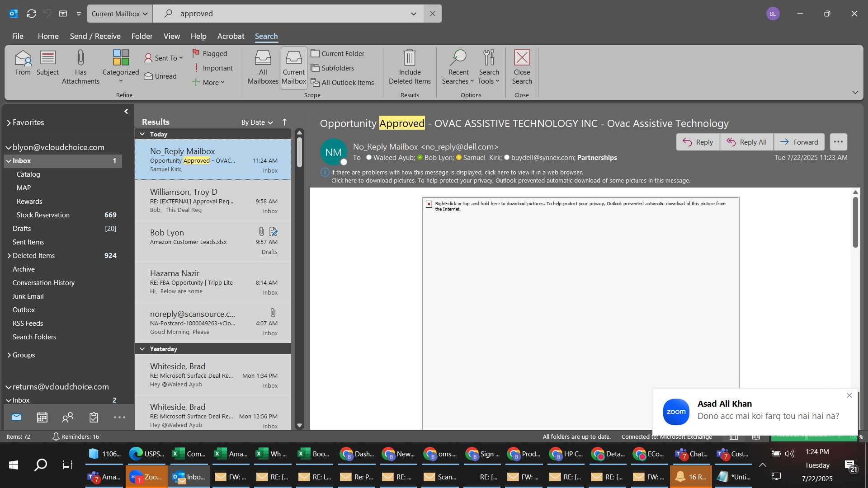The width and height of the screenshot is (868, 488).
Task: Limit search to Current Folder
Action: click(x=338, y=53)
